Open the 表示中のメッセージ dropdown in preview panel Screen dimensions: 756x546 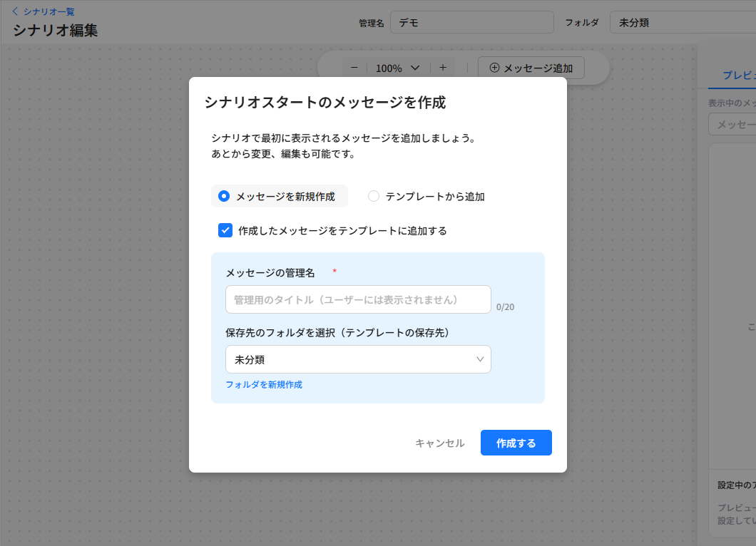732,124
